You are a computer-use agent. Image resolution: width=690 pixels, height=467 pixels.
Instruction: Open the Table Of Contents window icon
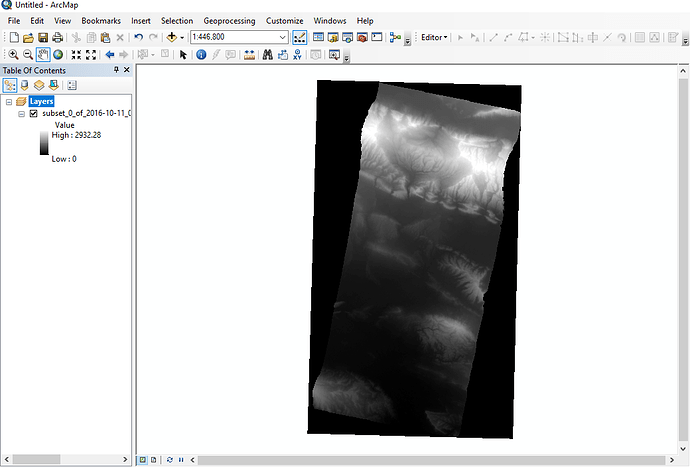(x=318, y=37)
